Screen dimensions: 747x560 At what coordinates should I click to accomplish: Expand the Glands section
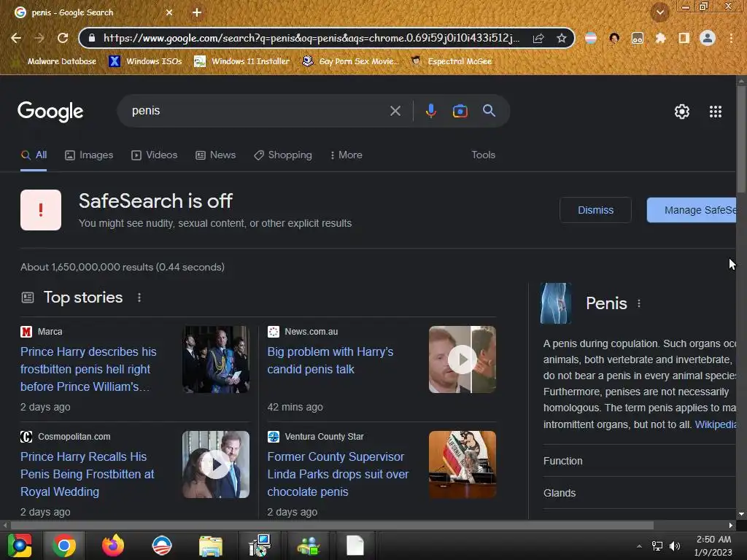pyautogui.click(x=639, y=494)
